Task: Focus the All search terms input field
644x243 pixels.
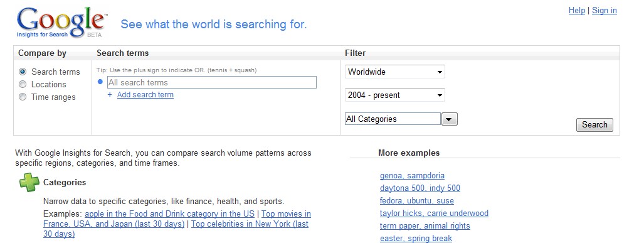Action: [212, 82]
